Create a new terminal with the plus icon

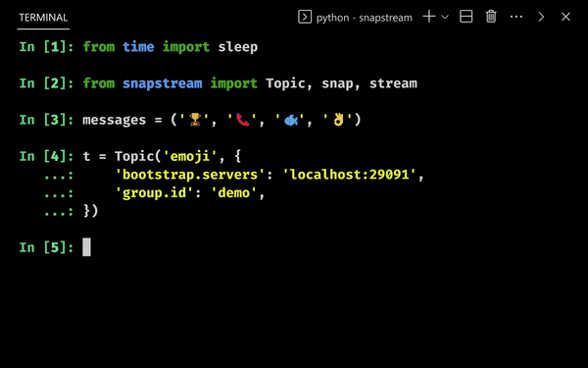[429, 17]
